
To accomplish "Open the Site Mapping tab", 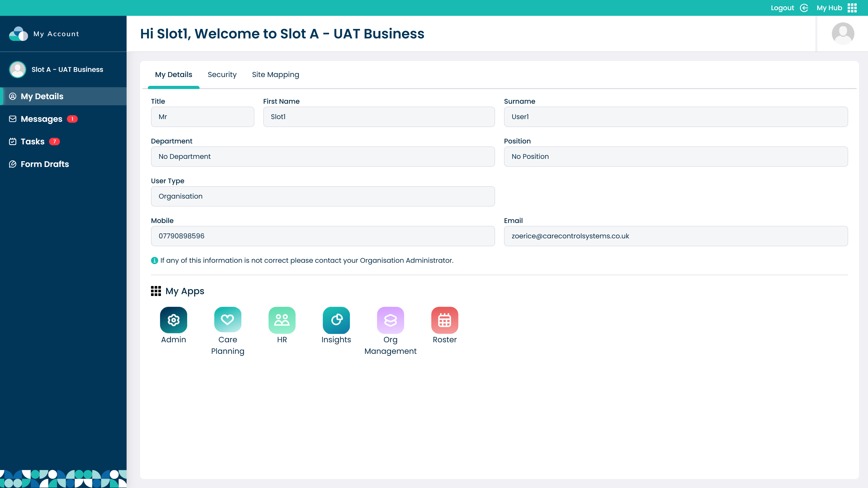I will pos(275,74).
